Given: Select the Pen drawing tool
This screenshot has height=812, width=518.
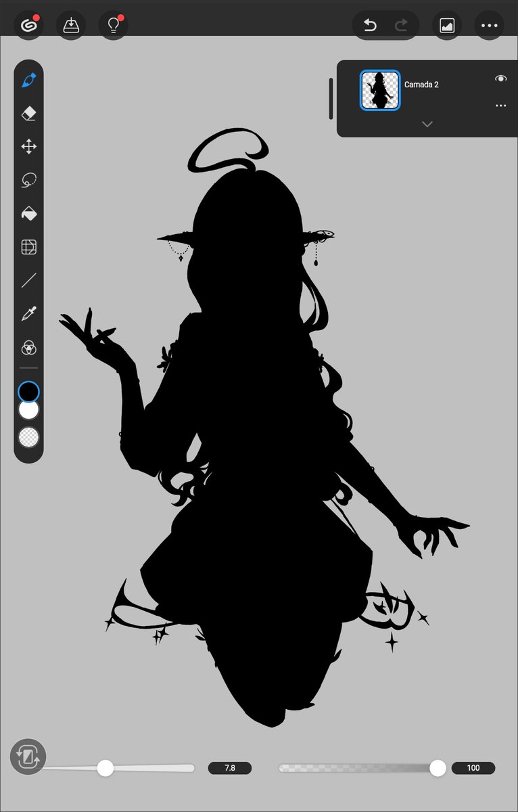Looking at the screenshot, I should 28,81.
